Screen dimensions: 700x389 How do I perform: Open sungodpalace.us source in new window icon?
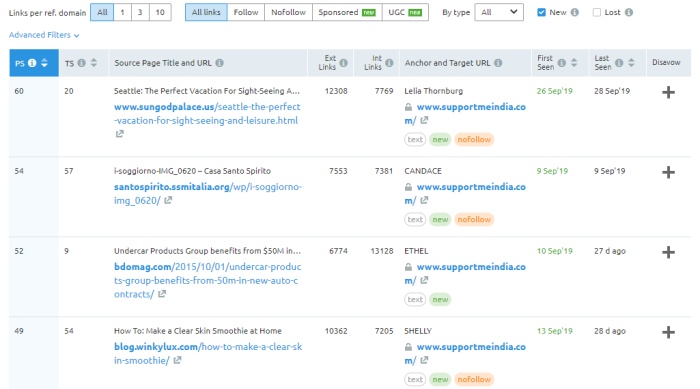click(x=120, y=134)
